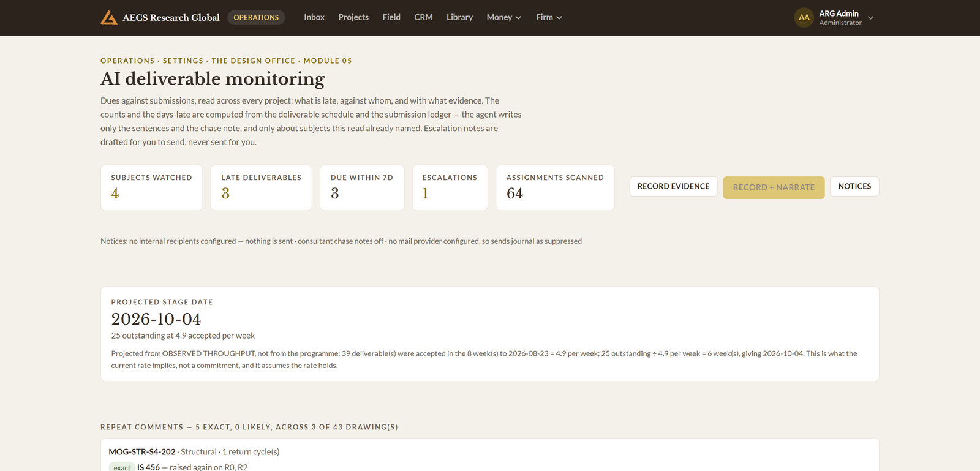This screenshot has height=471, width=980.
Task: Navigate to the Field section
Action: click(391, 17)
